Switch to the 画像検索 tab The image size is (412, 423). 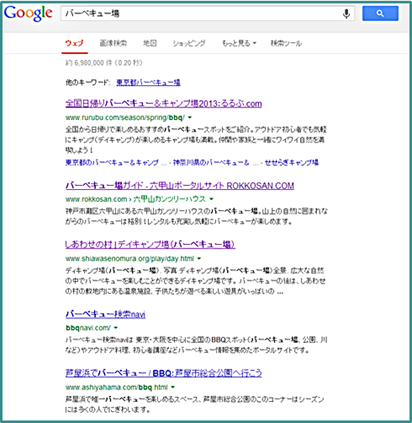(113, 43)
